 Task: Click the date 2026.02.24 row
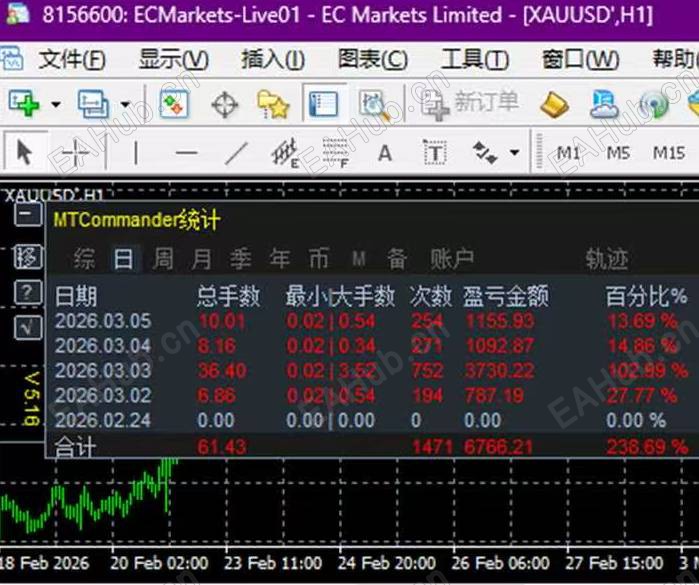click(x=103, y=420)
